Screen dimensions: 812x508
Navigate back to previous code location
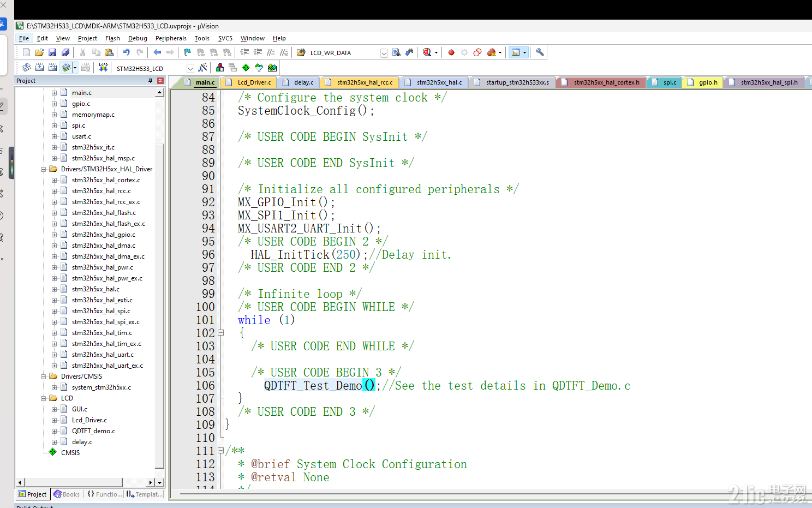pyautogui.click(x=157, y=52)
